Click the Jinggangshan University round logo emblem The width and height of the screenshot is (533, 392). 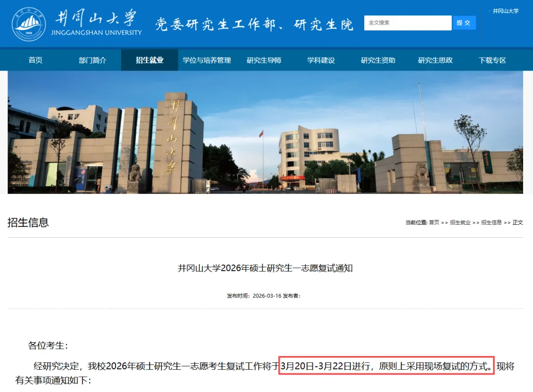click(29, 24)
